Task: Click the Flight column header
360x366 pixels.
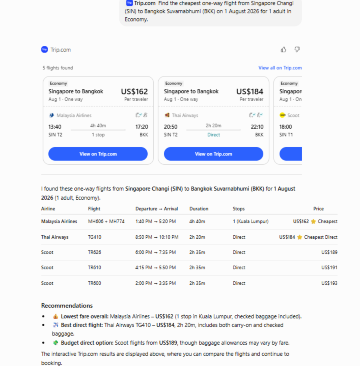Action: pos(94,209)
